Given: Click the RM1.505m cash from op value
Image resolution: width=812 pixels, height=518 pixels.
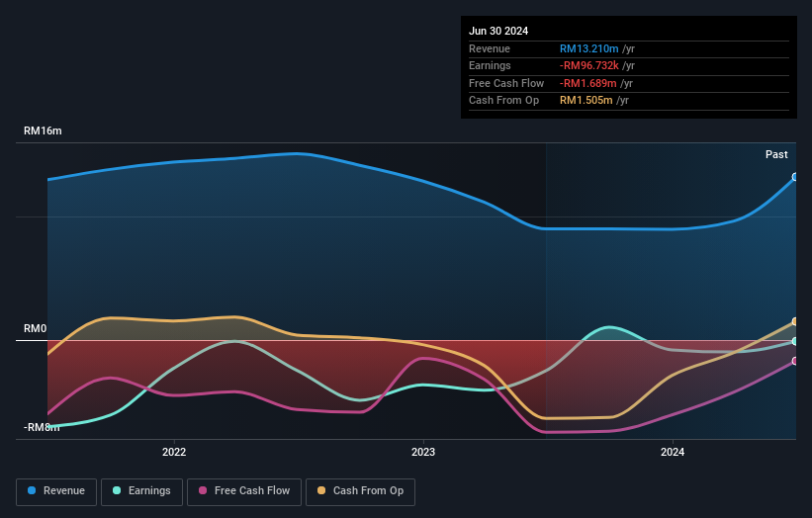Looking at the screenshot, I should [586, 101].
